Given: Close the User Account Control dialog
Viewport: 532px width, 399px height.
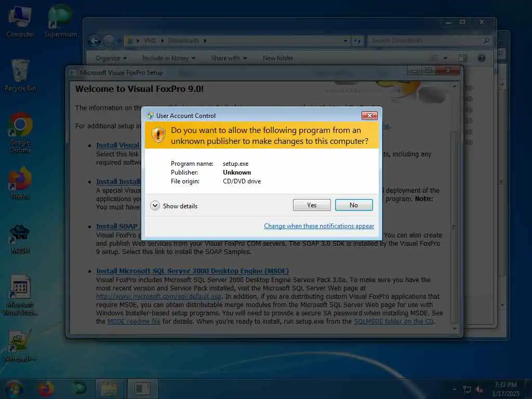Looking at the screenshot, I should click(369, 116).
